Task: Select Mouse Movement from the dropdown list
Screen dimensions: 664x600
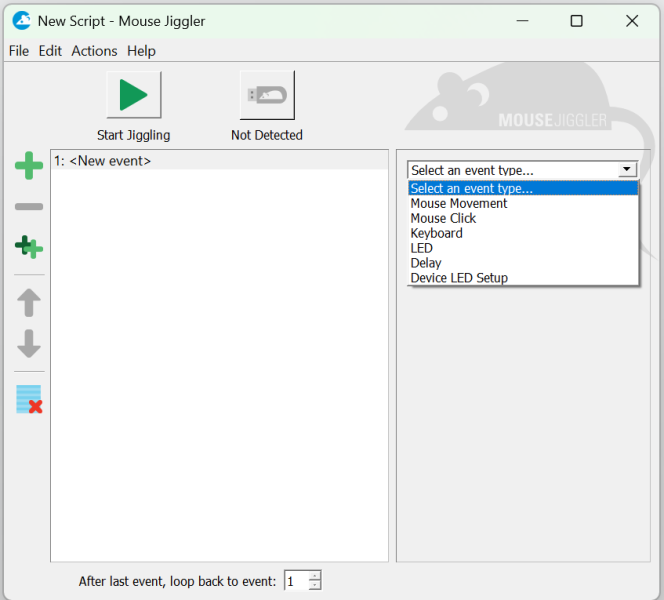Action: click(x=459, y=203)
